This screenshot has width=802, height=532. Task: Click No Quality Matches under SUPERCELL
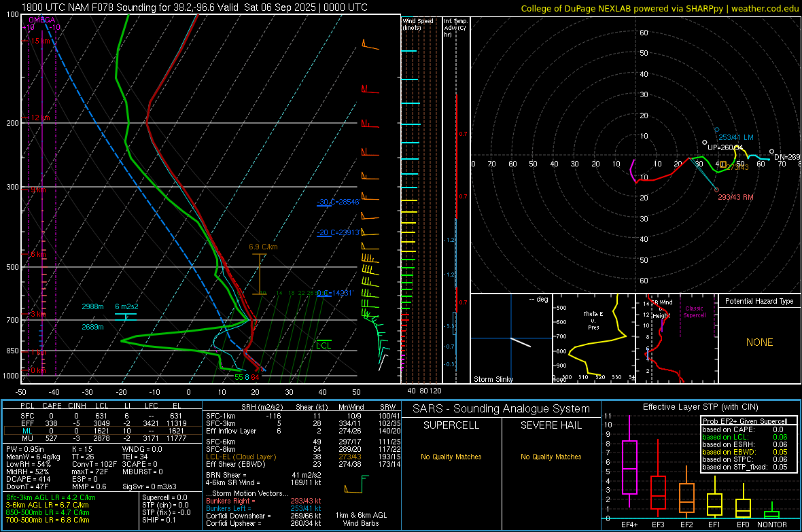click(x=451, y=457)
